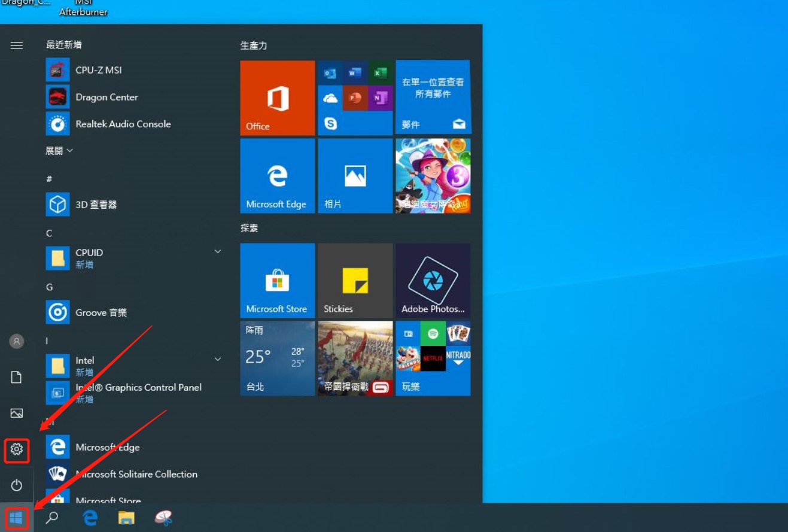Open the 相片 photos tile
Image resolution: width=788 pixels, height=532 pixels.
(355, 176)
